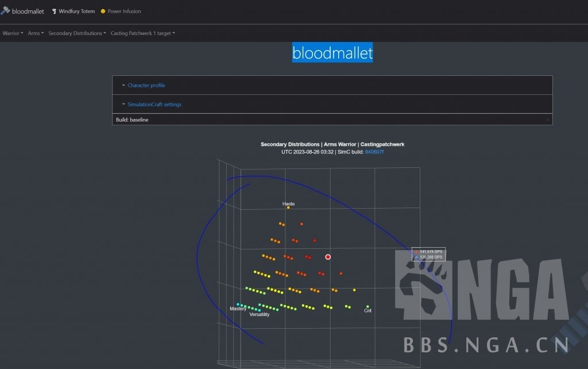
Task: Click the bloodmallet brand name in navbar
Action: [x=28, y=11]
